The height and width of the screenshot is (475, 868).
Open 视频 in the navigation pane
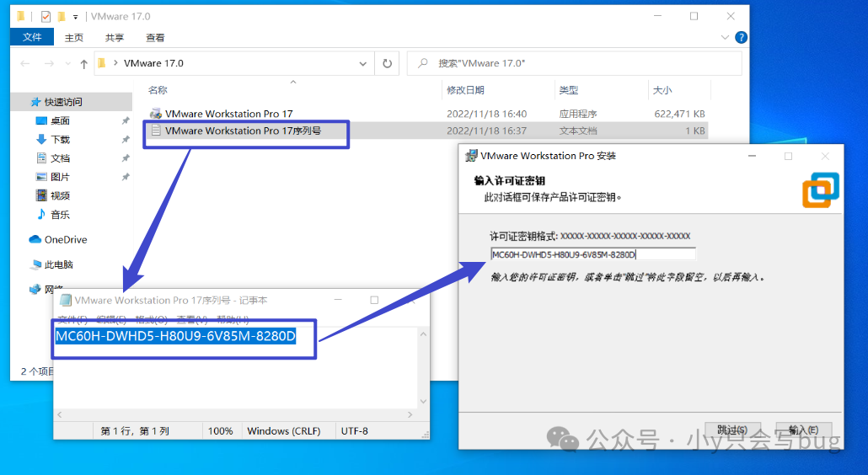60,195
